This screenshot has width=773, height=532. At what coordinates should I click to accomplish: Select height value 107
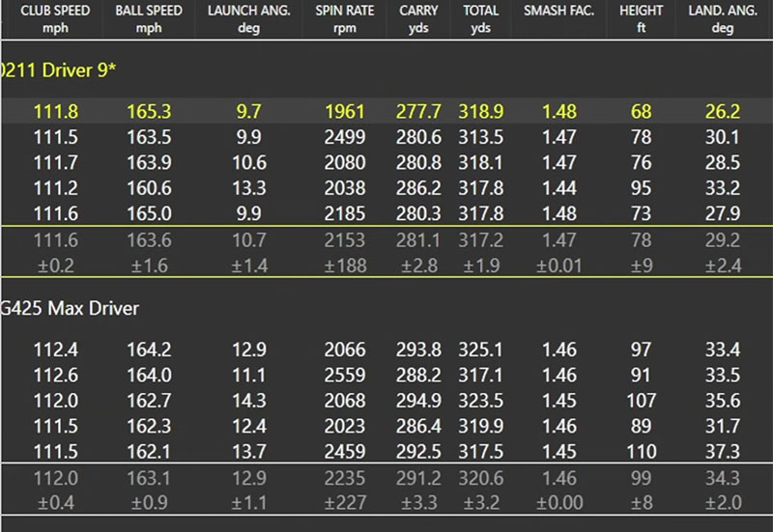641,401
